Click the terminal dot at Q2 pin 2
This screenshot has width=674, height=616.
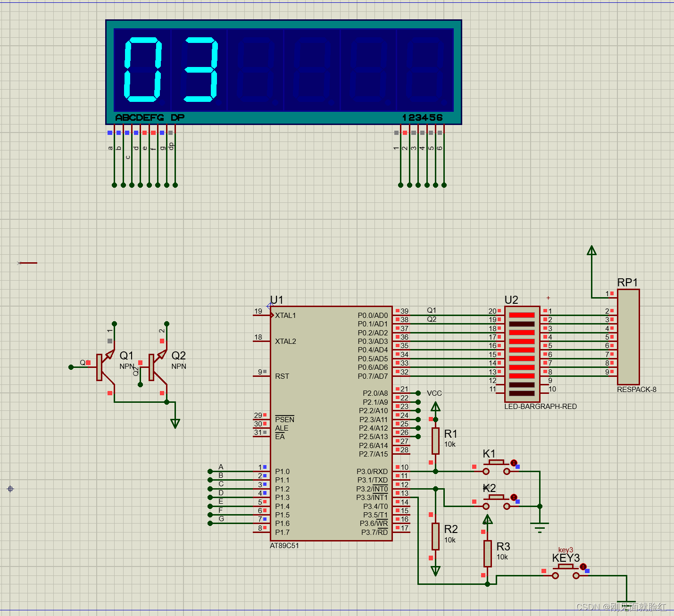pyautogui.click(x=166, y=324)
